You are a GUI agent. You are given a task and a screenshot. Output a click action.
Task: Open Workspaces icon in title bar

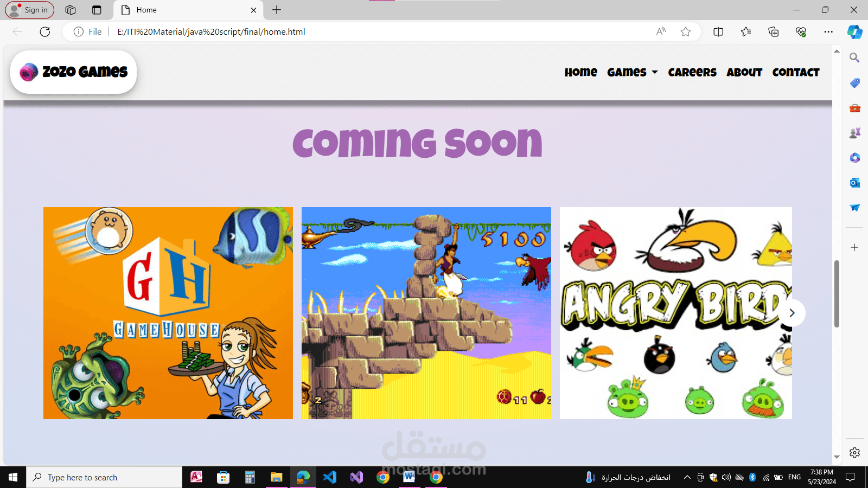[x=71, y=10]
